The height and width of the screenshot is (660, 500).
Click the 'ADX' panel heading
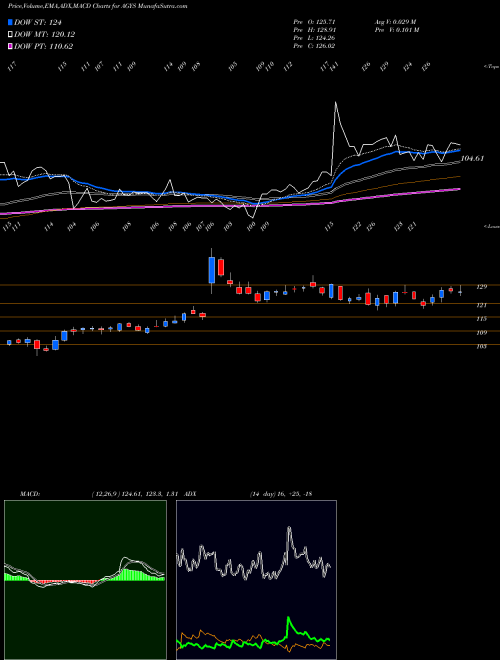pos(191,494)
